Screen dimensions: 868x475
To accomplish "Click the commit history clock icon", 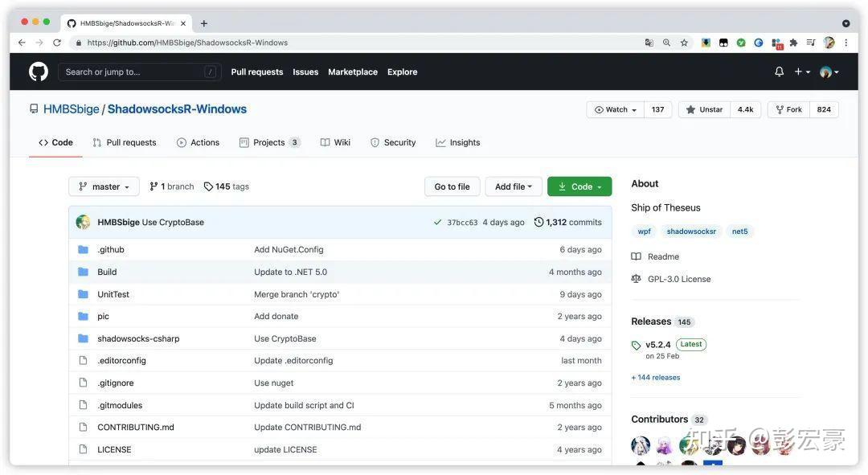I will 538,222.
